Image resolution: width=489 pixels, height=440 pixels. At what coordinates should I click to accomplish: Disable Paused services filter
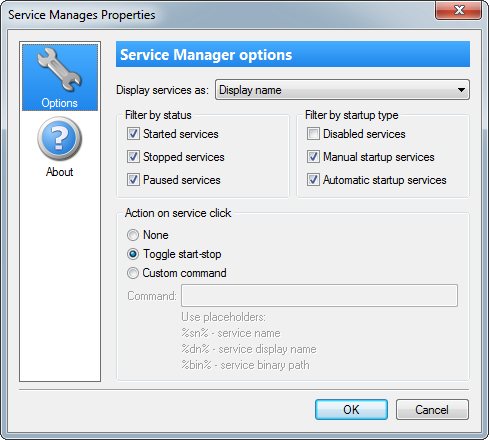[133, 180]
